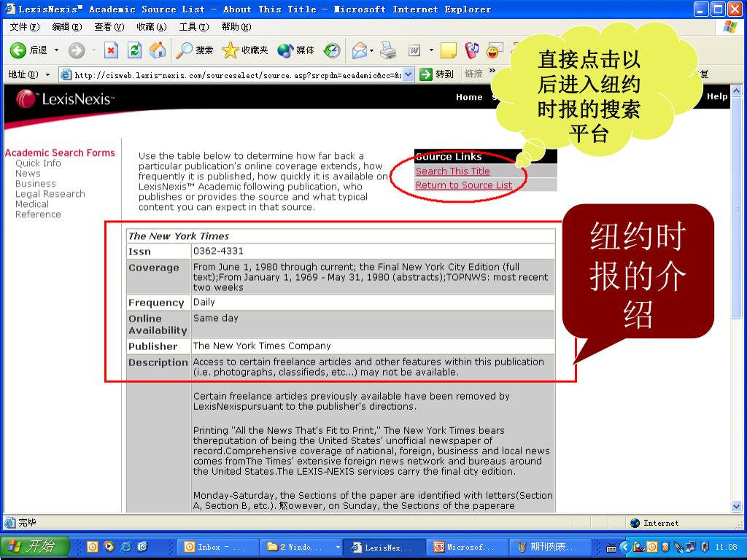Screen dimensions: 747x560
Task: Switch to the 期刊列表 taskbar window
Action: (550, 547)
